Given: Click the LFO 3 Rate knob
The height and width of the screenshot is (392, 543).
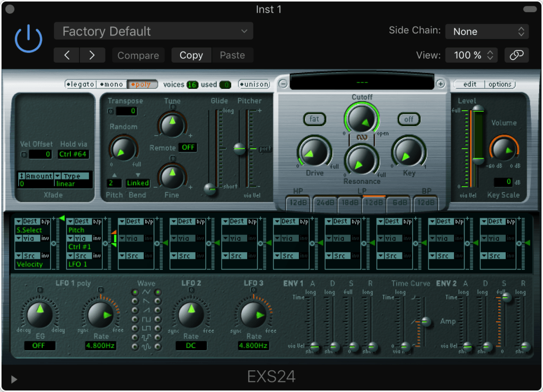Looking at the screenshot, I should coord(253,314).
